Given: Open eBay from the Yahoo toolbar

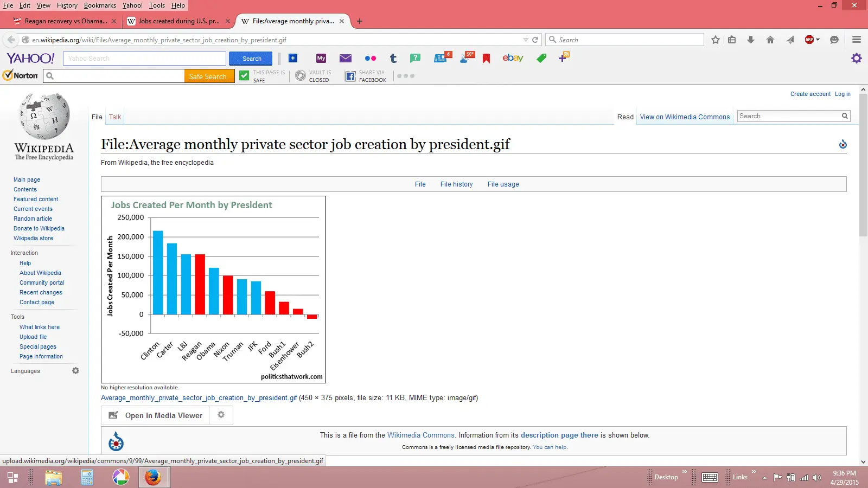Looking at the screenshot, I should pos(513,58).
